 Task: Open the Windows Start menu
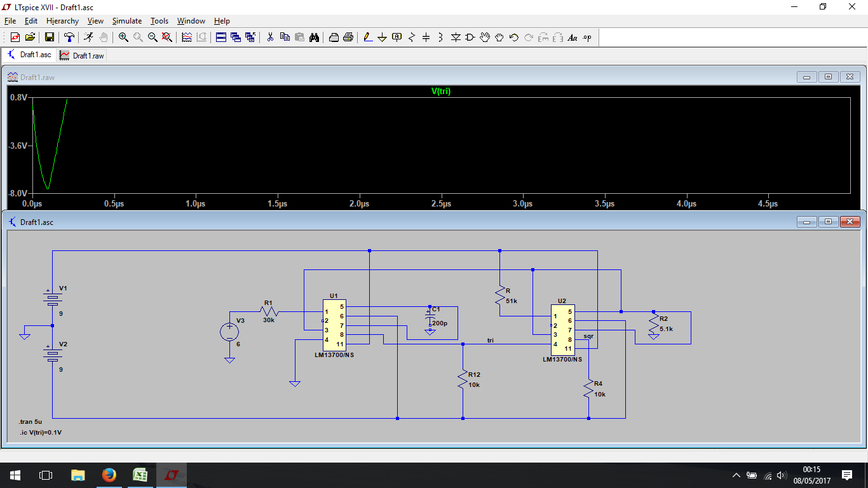15,475
